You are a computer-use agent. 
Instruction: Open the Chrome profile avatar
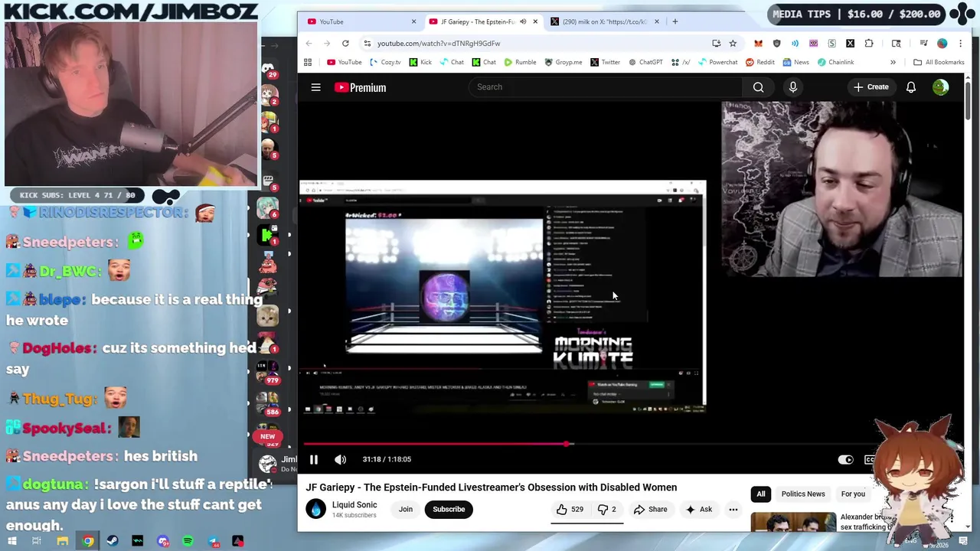point(942,44)
